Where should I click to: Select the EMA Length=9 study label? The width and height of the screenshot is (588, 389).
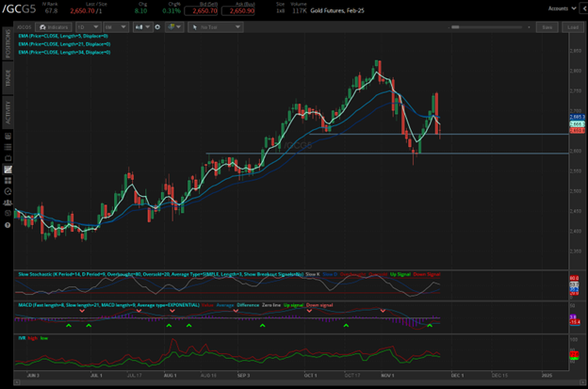coord(58,36)
